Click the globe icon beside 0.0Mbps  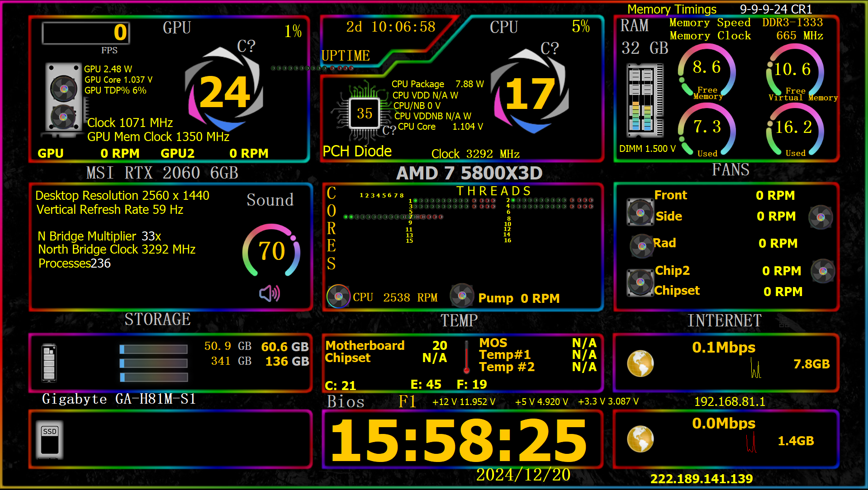(640, 439)
